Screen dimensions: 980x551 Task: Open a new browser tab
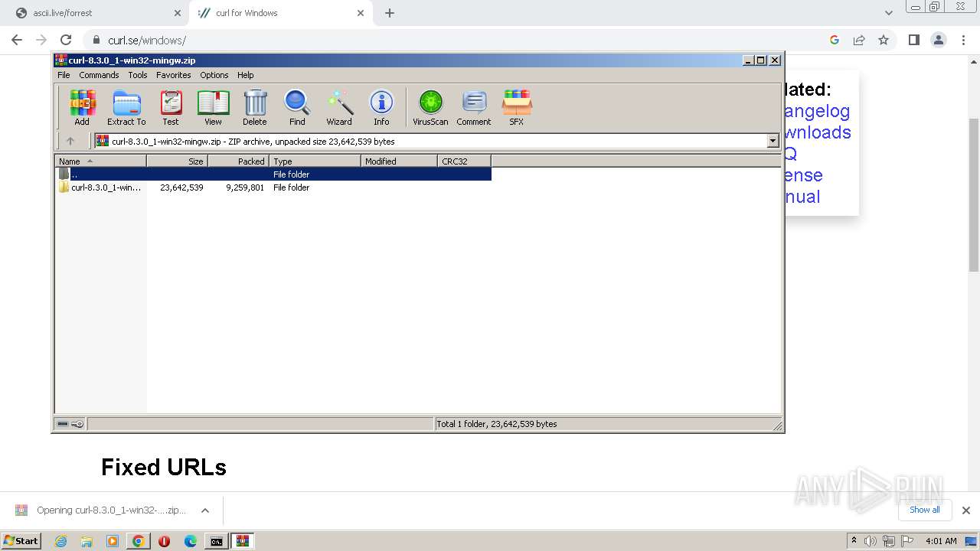point(390,13)
